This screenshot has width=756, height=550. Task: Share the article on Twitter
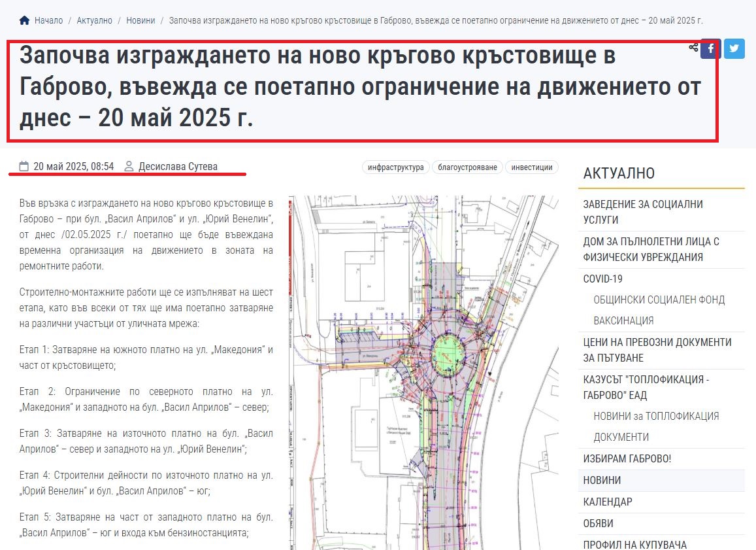[734, 49]
